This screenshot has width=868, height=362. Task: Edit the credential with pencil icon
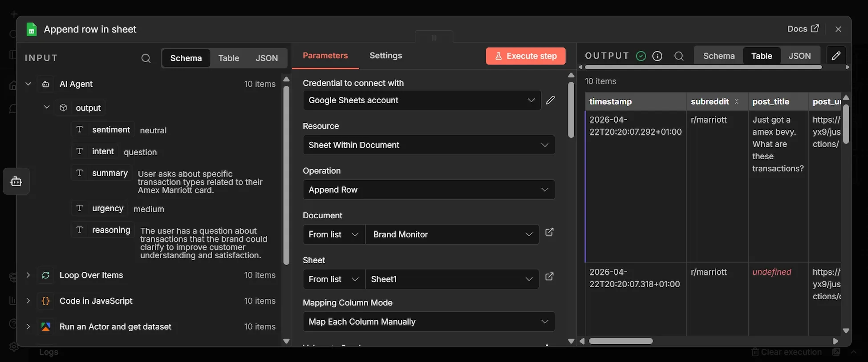pyautogui.click(x=551, y=100)
